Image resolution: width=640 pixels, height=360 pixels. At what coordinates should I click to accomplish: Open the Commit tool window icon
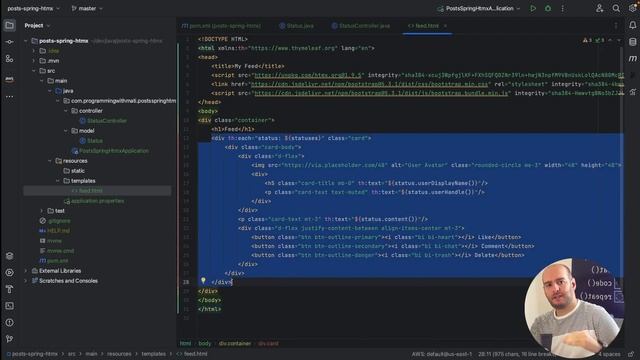click(x=9, y=42)
